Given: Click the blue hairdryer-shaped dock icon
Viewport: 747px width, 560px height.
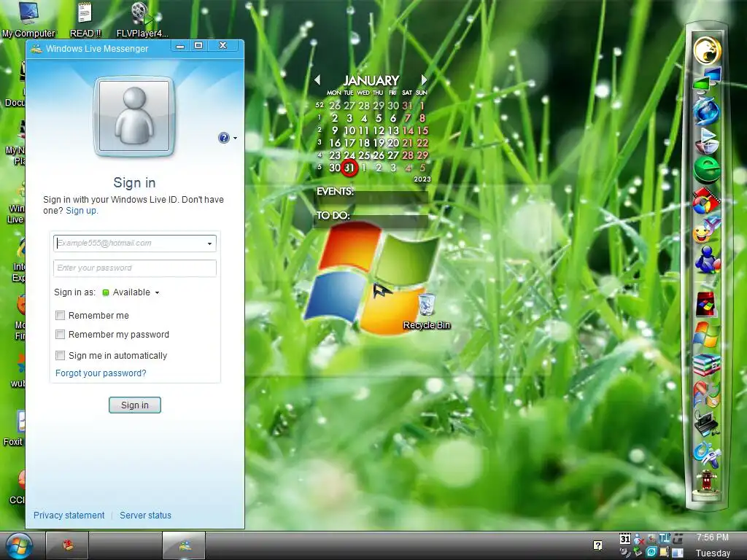Looking at the screenshot, I should (x=707, y=454).
